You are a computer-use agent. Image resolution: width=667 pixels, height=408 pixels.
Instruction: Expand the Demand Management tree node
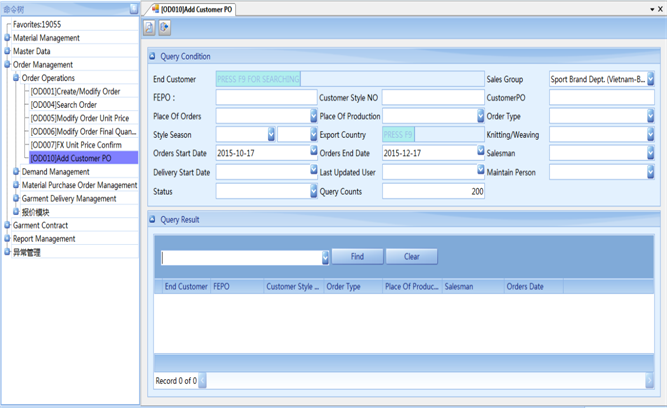coord(15,172)
